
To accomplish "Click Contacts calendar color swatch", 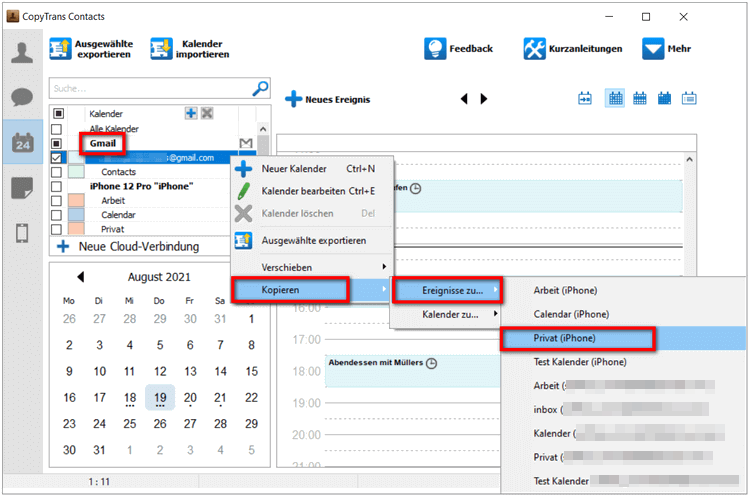I will tap(77, 172).
